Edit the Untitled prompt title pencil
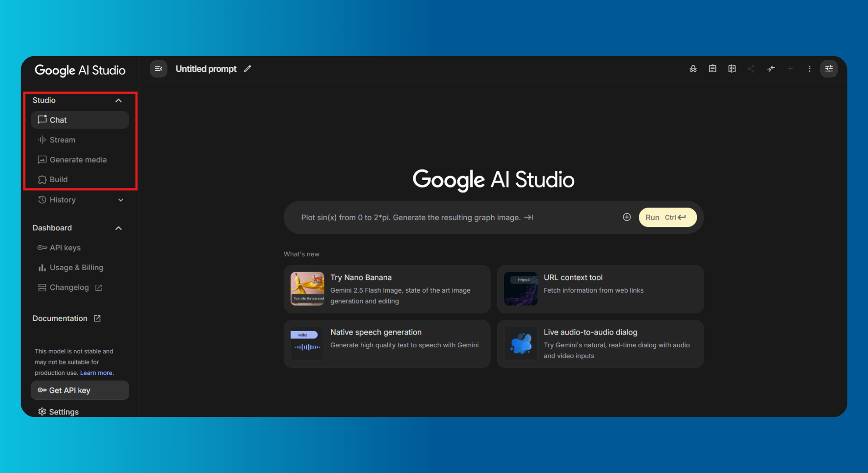 point(248,69)
